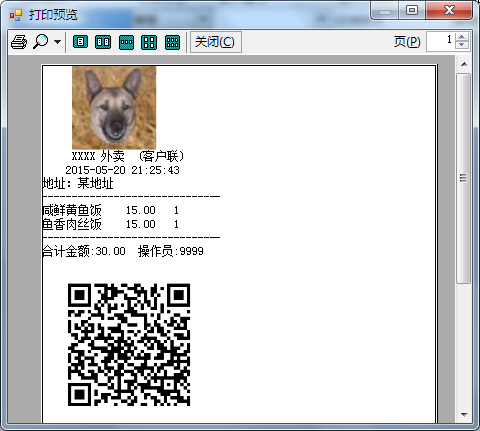Click the 关闭(C) close button
Screen dimensions: 480x431
tap(216, 42)
